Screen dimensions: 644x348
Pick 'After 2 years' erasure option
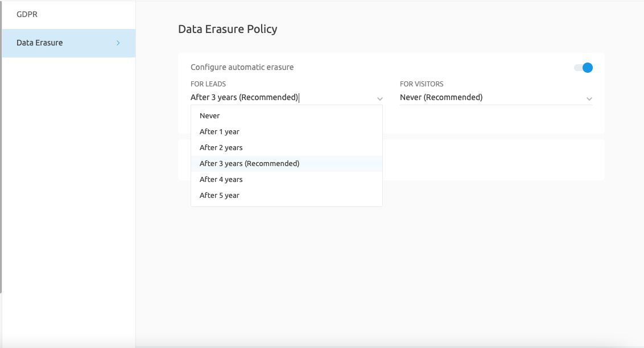click(x=221, y=147)
